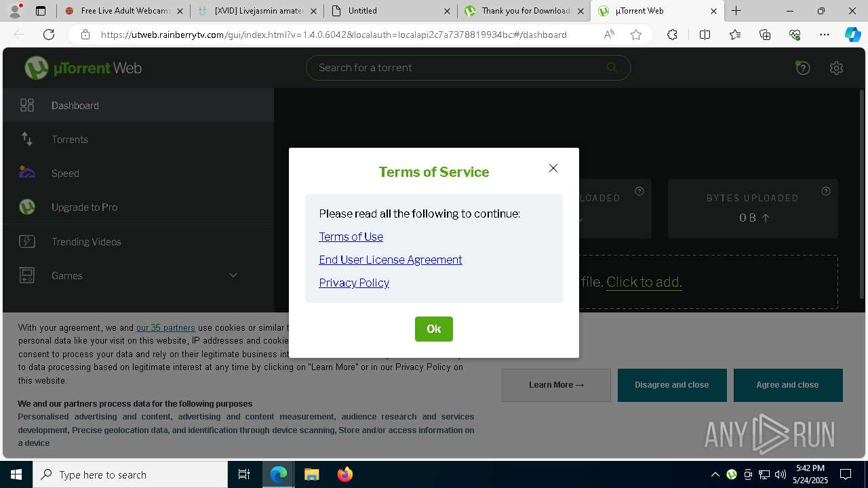This screenshot has height=488, width=868.
Task: Open Task View on taskbar
Action: click(x=244, y=474)
